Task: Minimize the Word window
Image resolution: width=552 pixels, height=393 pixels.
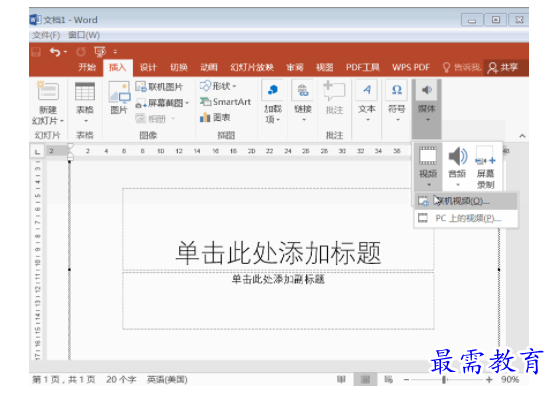Action: pyautogui.click(x=472, y=20)
